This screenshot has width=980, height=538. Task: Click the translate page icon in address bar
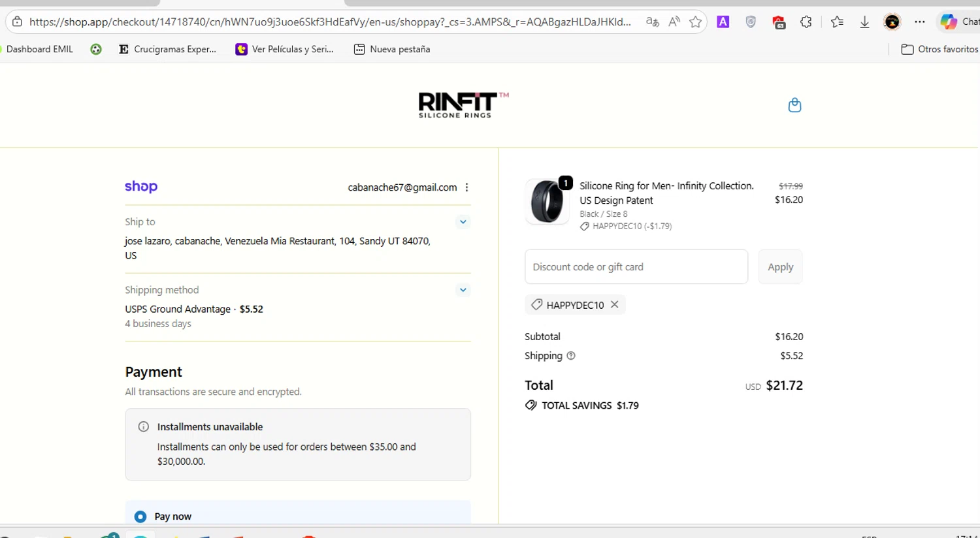click(x=652, y=22)
